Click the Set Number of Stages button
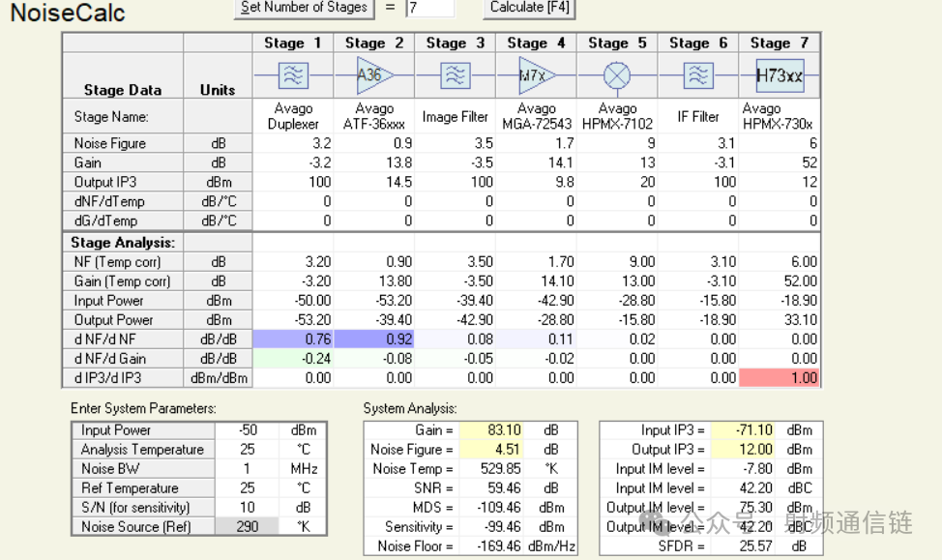Screen dimensions: 942x560 click(304, 9)
